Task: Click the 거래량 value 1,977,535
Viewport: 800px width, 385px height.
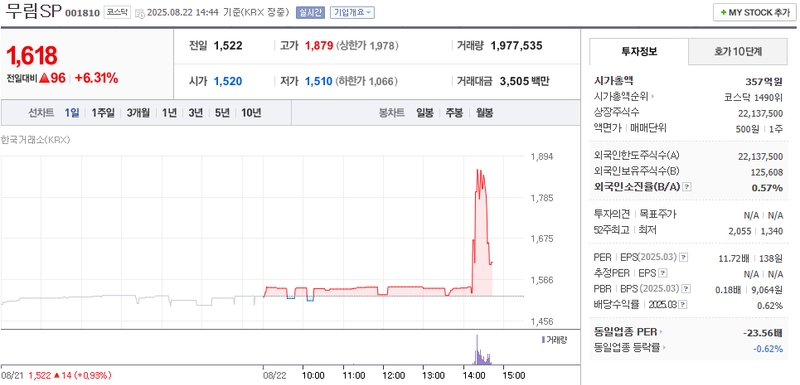Action: 516,46
